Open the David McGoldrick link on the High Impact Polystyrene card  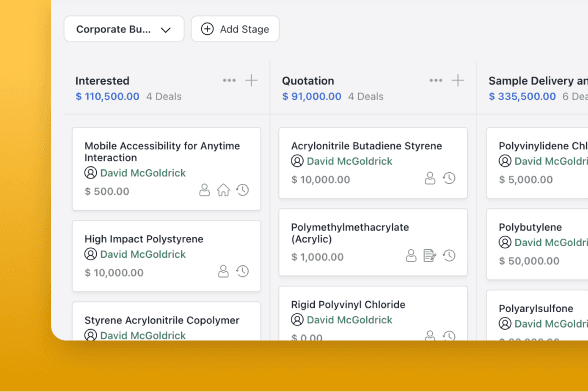143,254
